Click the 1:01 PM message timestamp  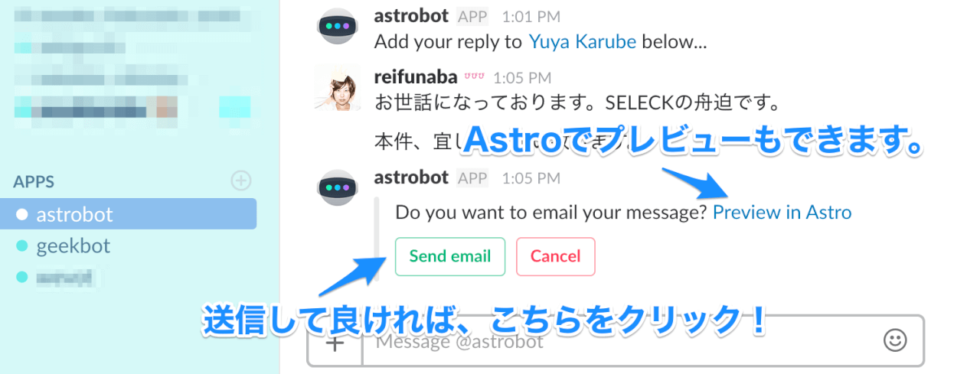(531, 16)
